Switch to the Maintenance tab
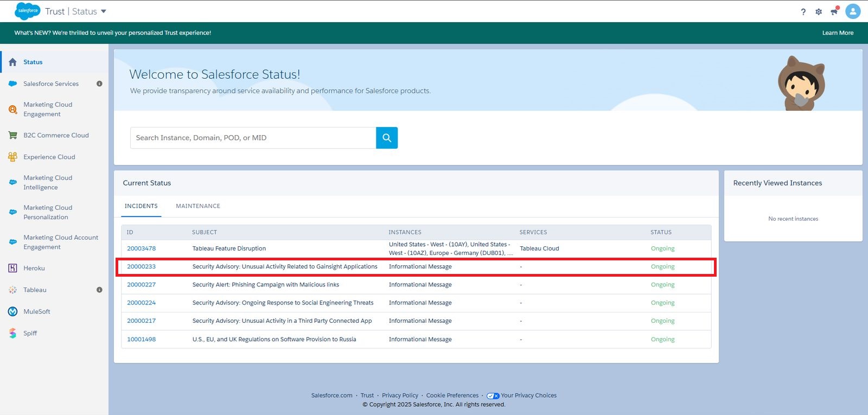The width and height of the screenshot is (868, 415). (198, 206)
